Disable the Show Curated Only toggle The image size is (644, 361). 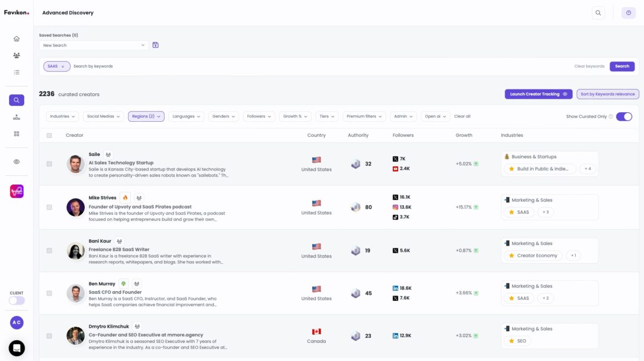tap(624, 116)
